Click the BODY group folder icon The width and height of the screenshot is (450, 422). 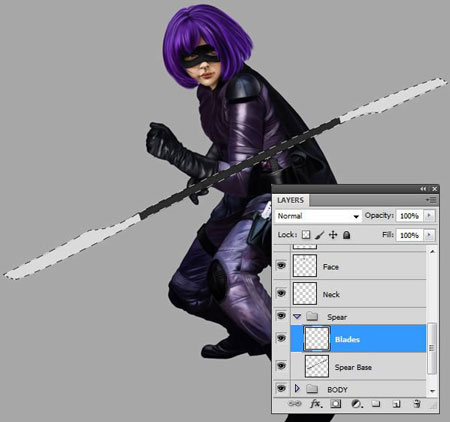coord(312,389)
